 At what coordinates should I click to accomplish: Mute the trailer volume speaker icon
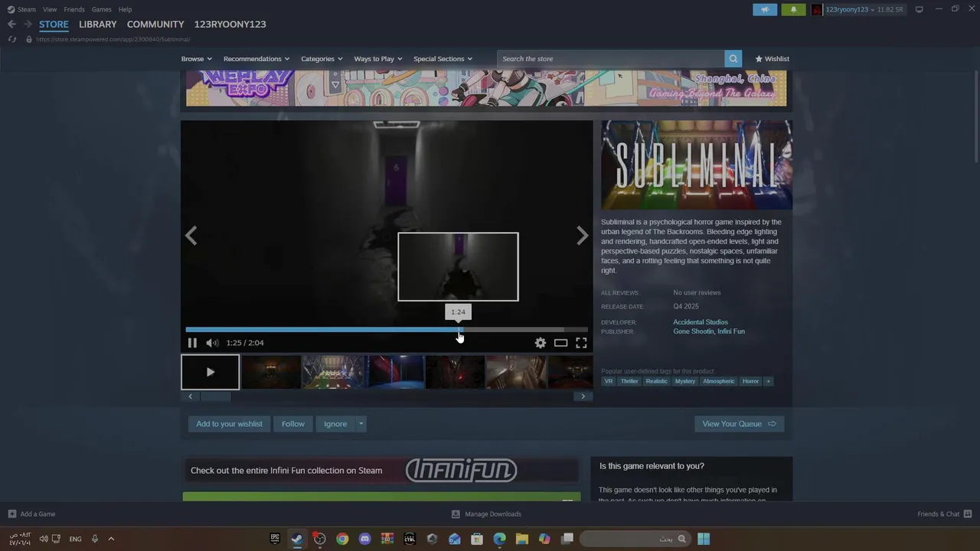coord(212,343)
